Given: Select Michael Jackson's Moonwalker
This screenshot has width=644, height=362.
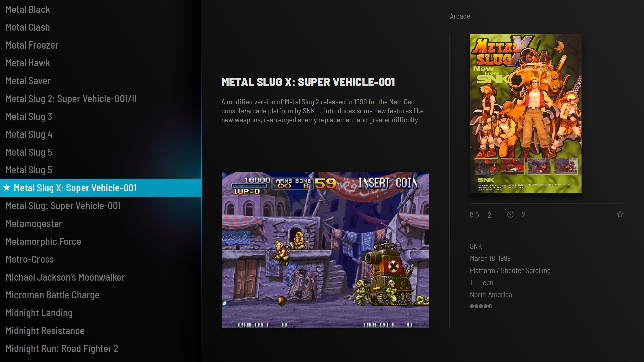Looking at the screenshot, I should tap(101, 277).
